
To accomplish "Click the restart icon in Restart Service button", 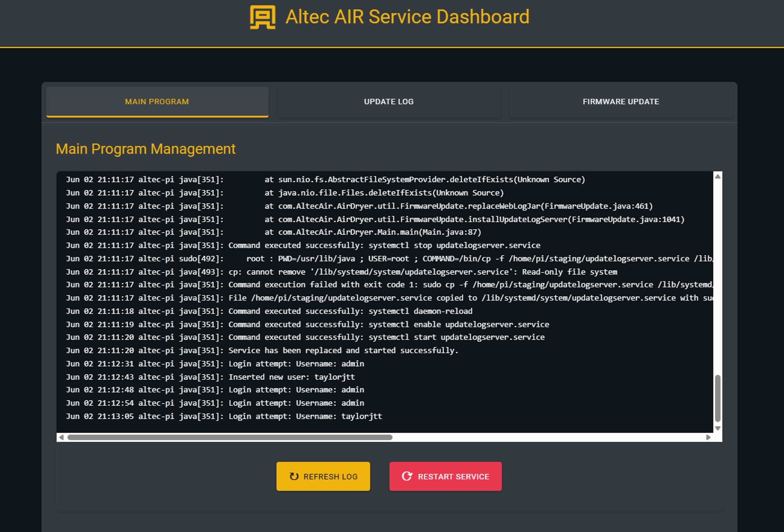I will coord(407,476).
